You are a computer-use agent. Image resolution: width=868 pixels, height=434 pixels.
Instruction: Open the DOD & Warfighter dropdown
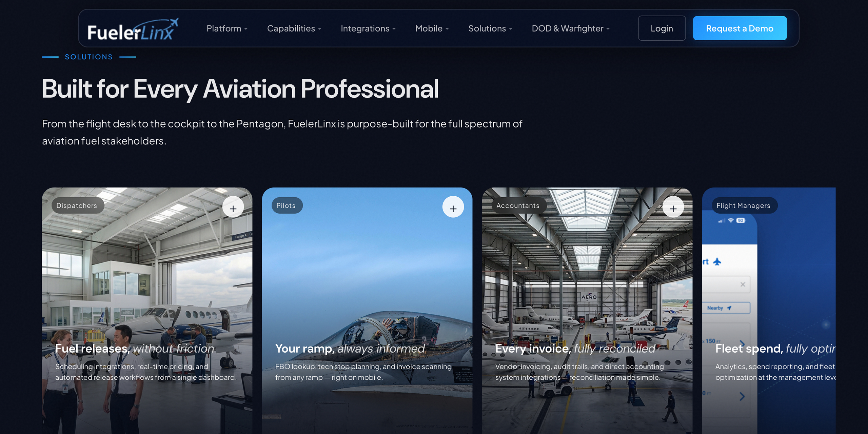pyautogui.click(x=571, y=28)
